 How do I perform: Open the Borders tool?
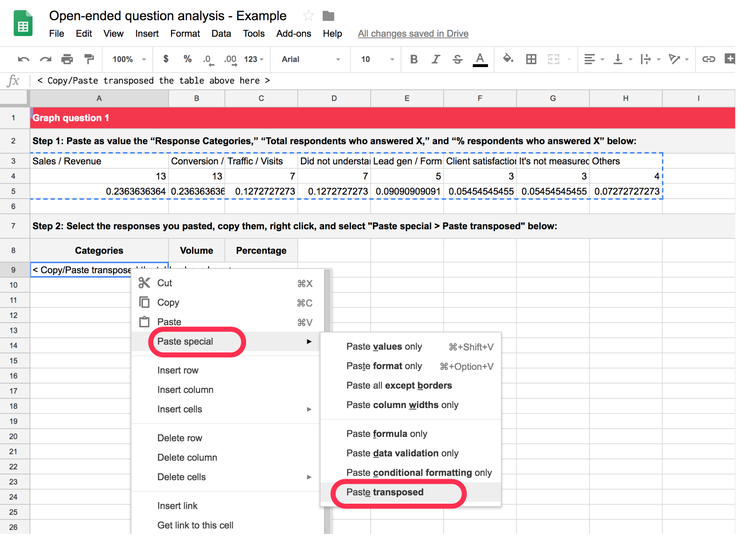pyautogui.click(x=531, y=59)
